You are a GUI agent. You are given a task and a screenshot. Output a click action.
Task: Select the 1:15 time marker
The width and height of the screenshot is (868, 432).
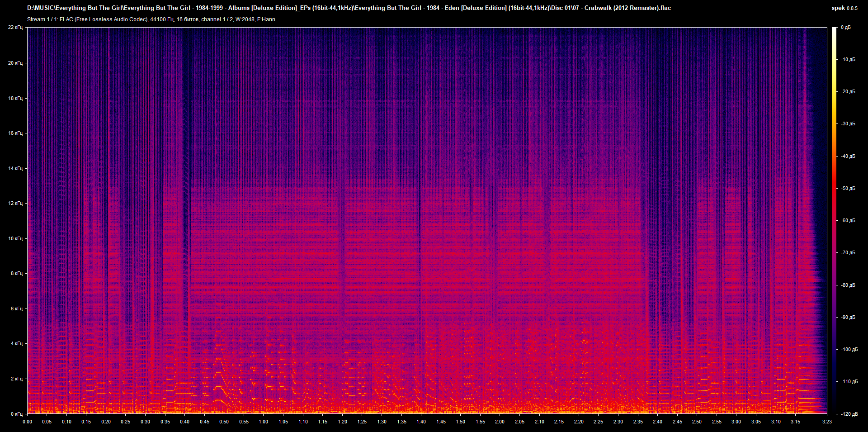(x=323, y=422)
